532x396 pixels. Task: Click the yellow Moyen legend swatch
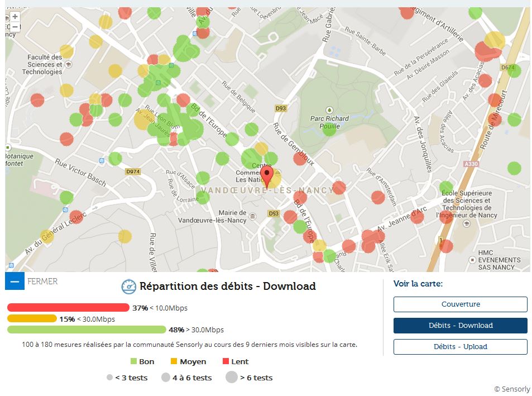coord(174,362)
